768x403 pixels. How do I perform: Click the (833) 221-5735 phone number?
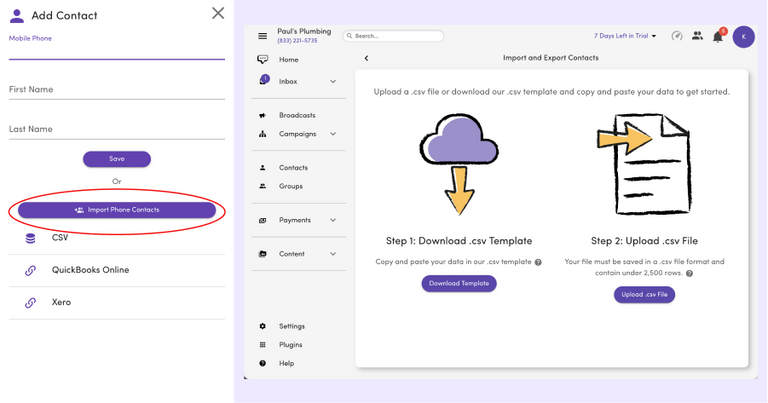pyautogui.click(x=297, y=41)
